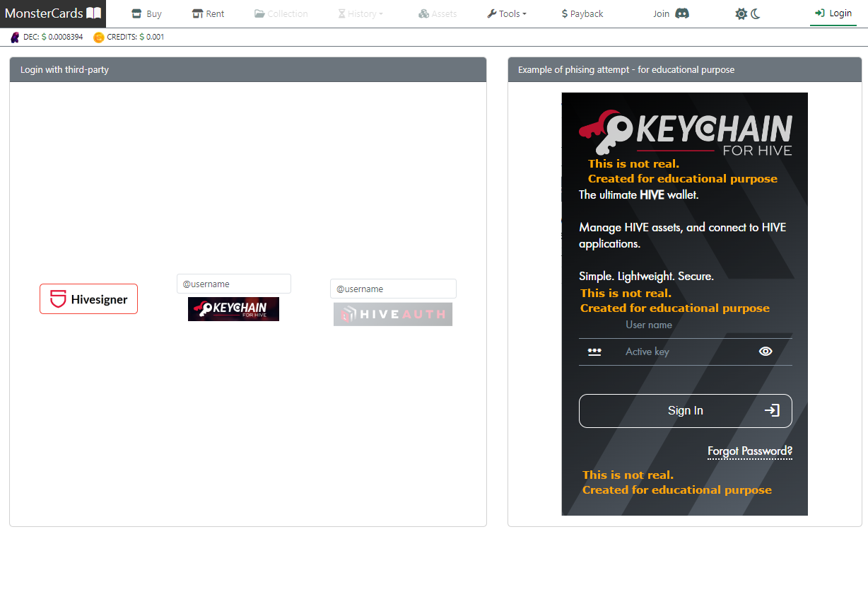Open the Payback page

tap(582, 13)
